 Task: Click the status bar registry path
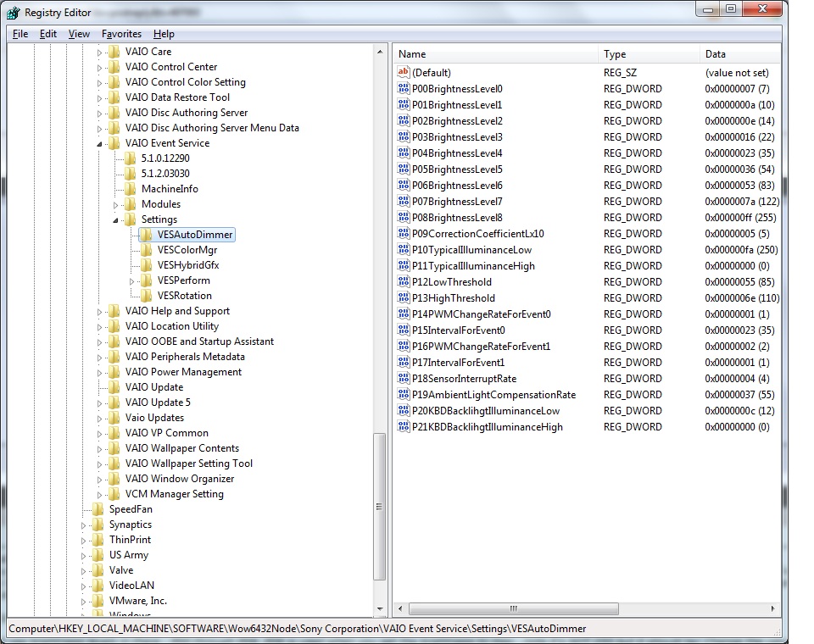[297, 629]
